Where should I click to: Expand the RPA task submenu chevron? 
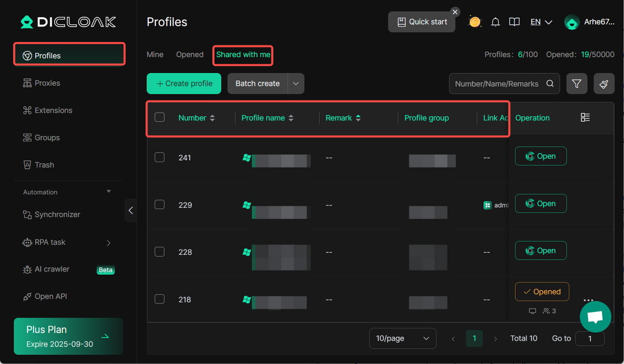(x=108, y=243)
